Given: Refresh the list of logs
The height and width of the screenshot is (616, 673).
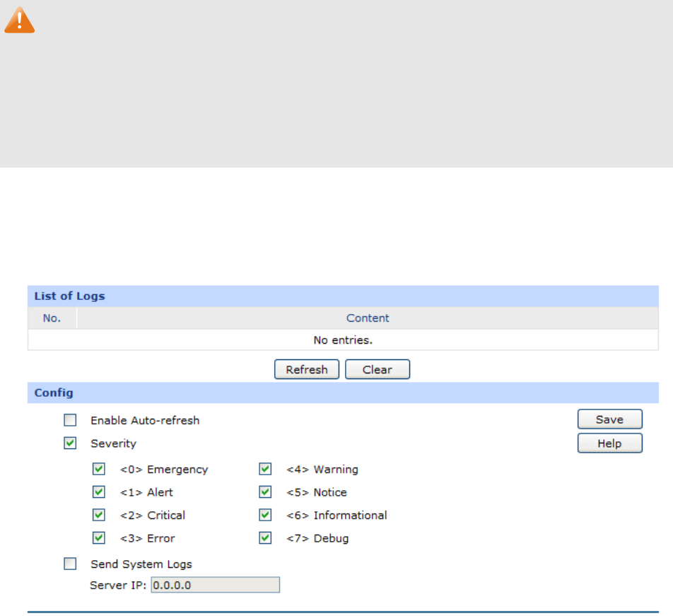Looking at the screenshot, I should pos(307,370).
